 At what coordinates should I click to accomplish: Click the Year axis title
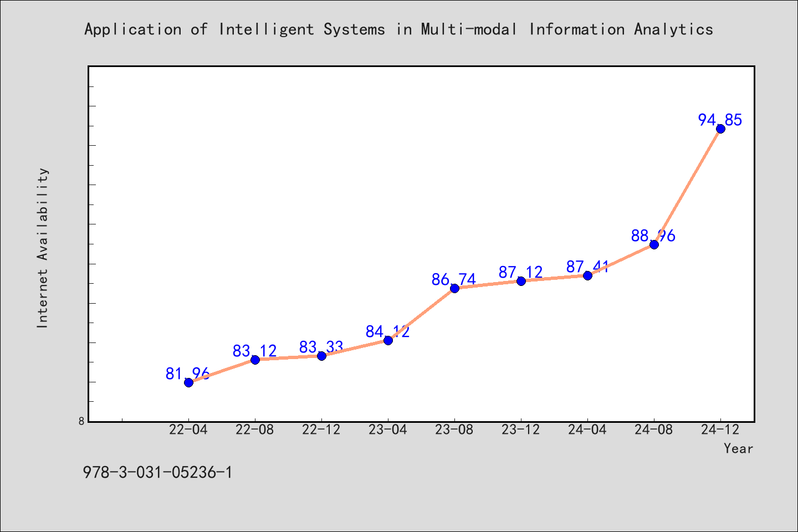pos(738,448)
